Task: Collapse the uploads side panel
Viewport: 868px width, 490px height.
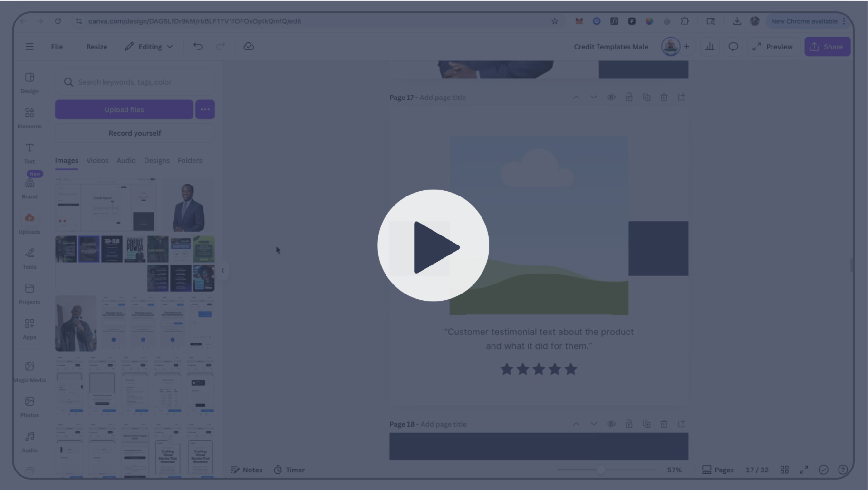Action: pyautogui.click(x=222, y=270)
